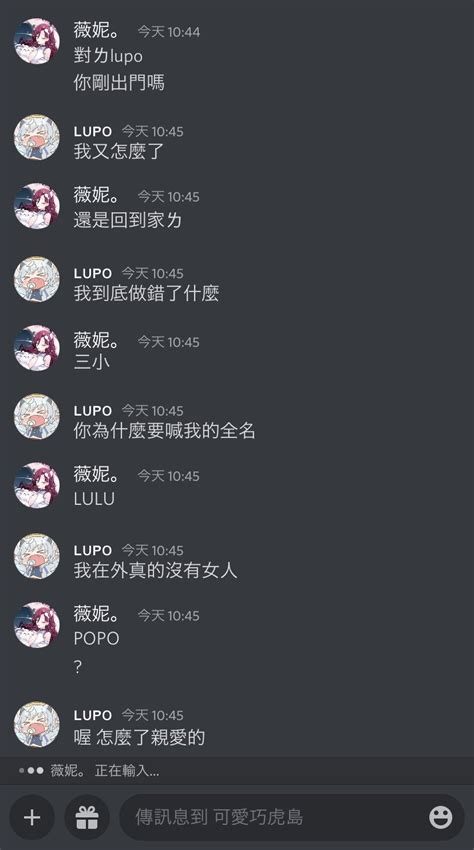This screenshot has width=474, height=850.
Task: Tap 薇妮 avatar next to 還是回到家ㄌ
Action: (36, 206)
